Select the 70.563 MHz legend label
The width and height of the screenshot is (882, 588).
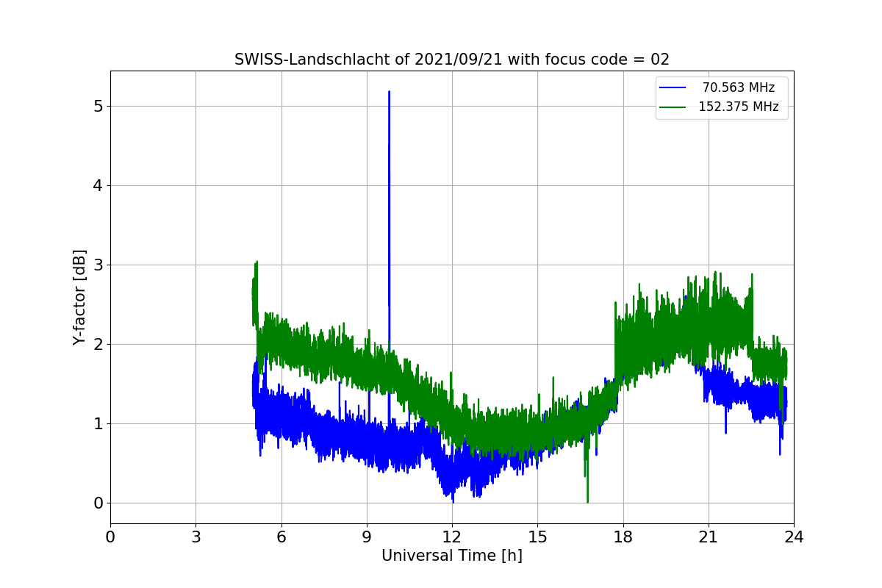(739, 87)
